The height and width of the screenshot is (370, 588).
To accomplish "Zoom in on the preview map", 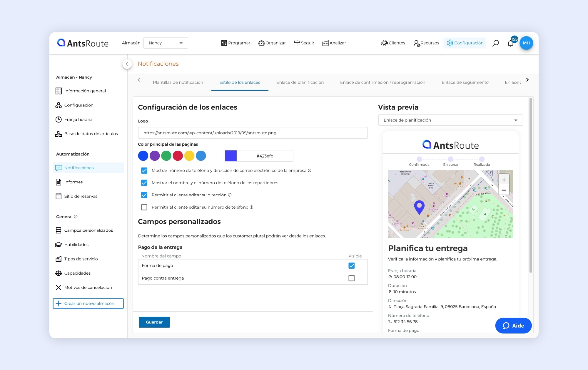I will 504,180.
